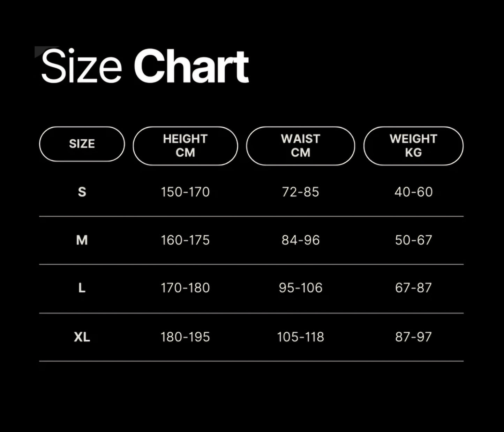
Task: Click the 40-60 weight value
Action: [x=413, y=192]
